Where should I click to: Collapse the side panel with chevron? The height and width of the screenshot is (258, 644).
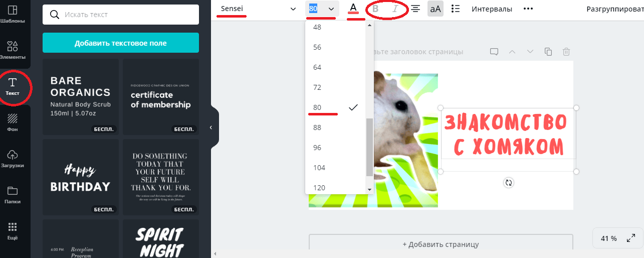[x=211, y=127]
